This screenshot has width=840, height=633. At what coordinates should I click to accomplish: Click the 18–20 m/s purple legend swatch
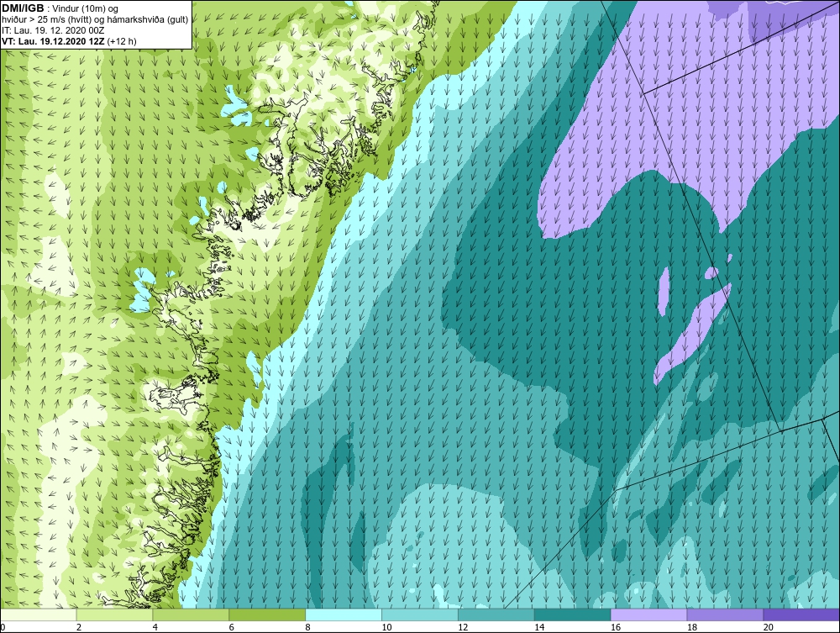(x=726, y=615)
